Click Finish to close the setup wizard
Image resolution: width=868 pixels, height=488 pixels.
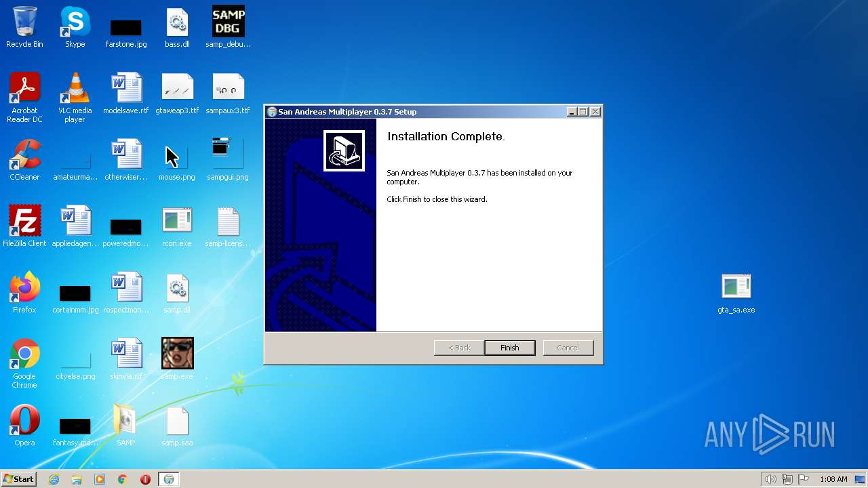tap(509, 348)
